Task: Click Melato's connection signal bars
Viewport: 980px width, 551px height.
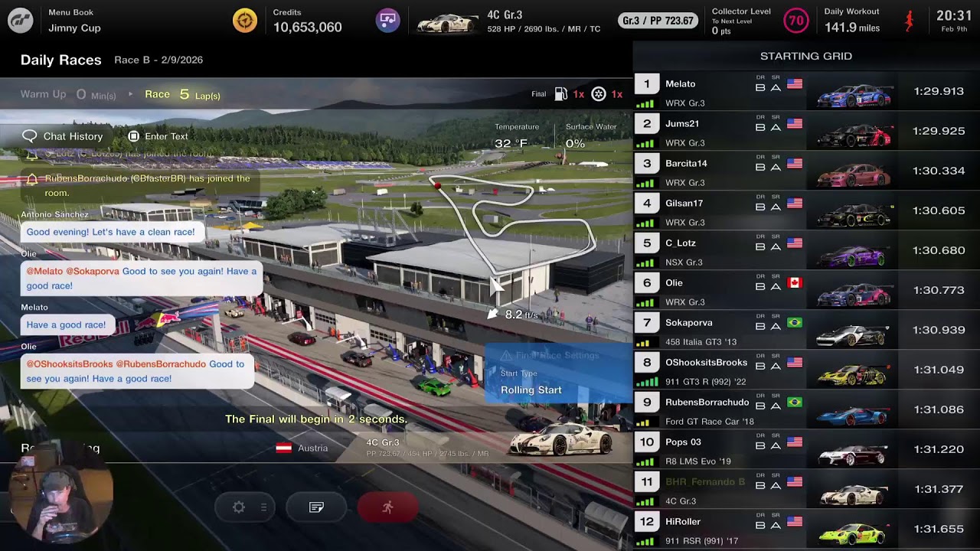Action: point(645,103)
